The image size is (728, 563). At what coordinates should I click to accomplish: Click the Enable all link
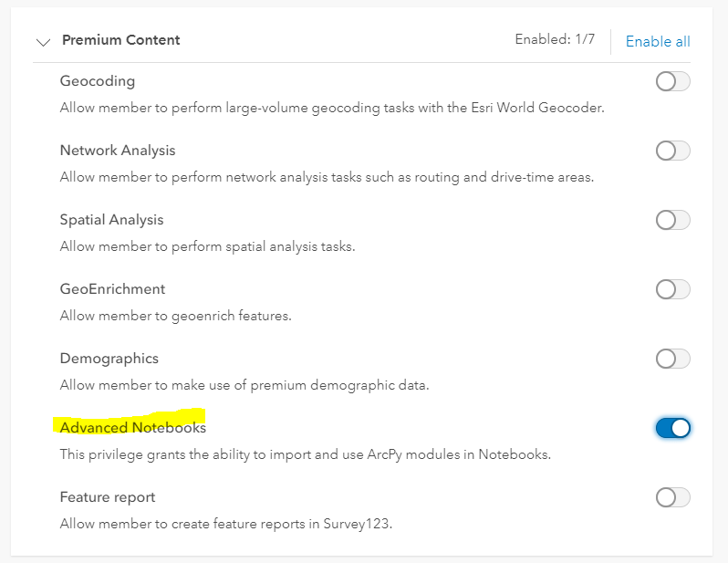pos(658,41)
